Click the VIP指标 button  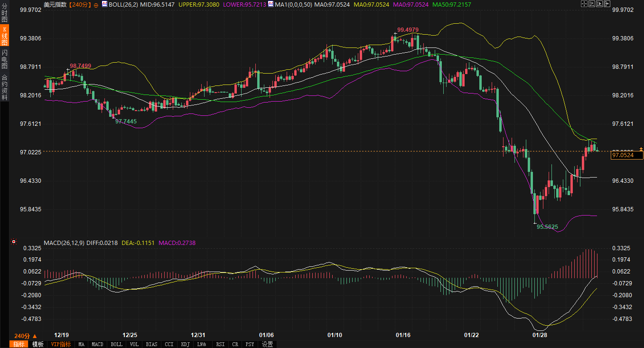pyautogui.click(x=61, y=344)
